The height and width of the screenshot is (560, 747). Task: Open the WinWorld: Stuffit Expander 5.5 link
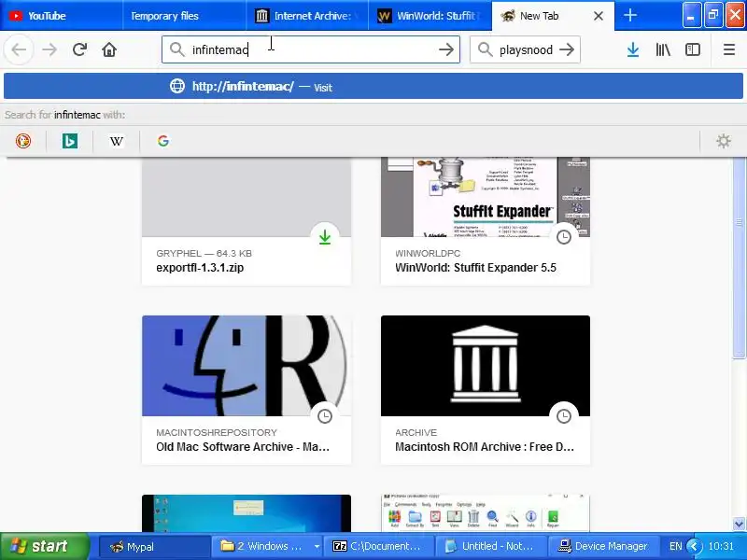475,268
